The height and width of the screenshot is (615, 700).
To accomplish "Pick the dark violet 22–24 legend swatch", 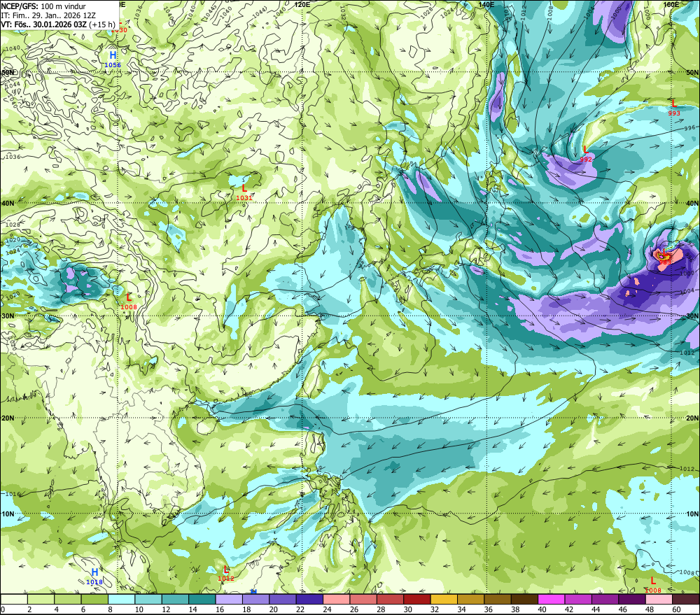I will click(x=309, y=599).
